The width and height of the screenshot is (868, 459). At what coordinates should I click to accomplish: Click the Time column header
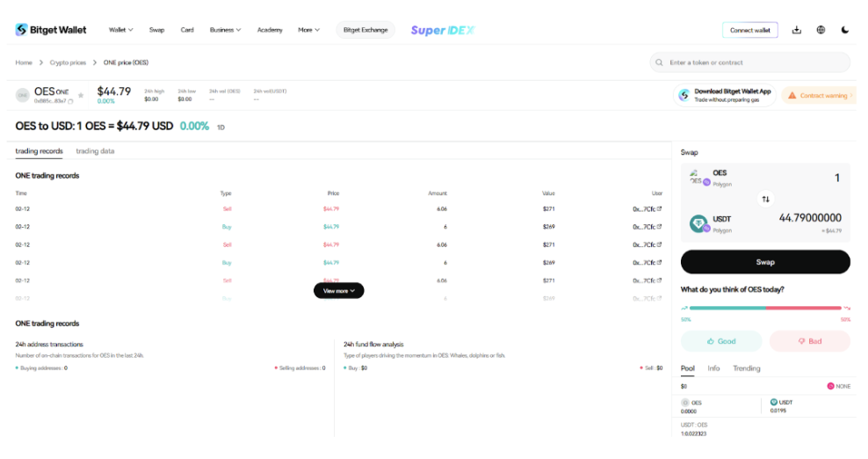21,193
